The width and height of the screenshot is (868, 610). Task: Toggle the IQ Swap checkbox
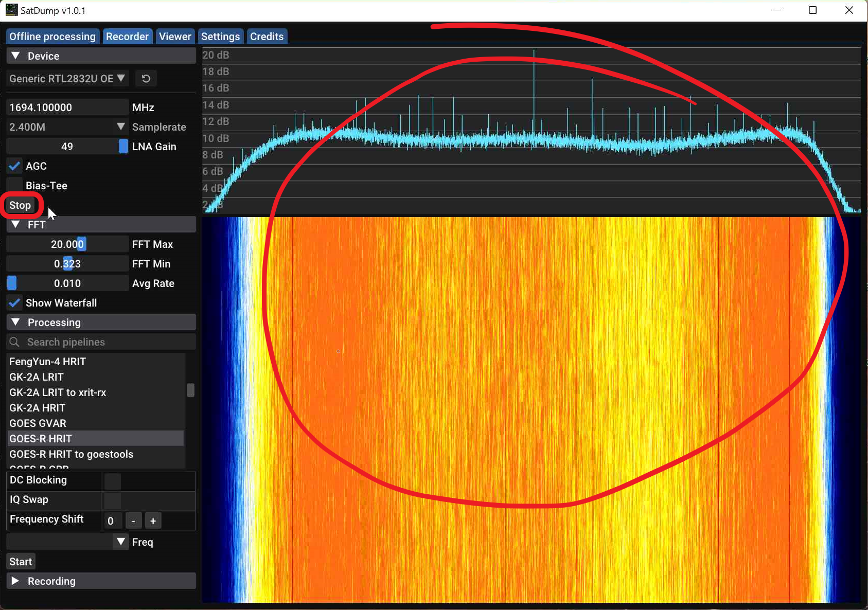pos(113,500)
